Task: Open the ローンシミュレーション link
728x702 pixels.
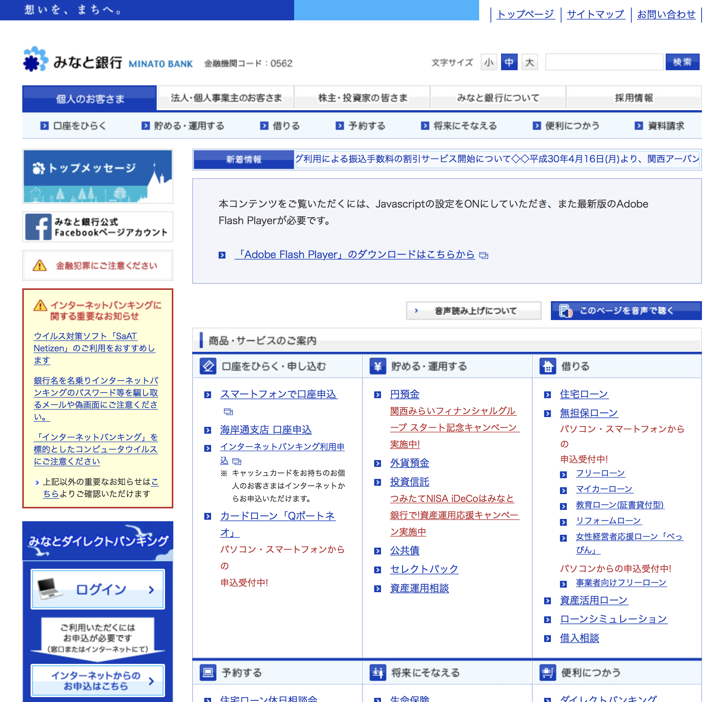Action: tap(614, 619)
